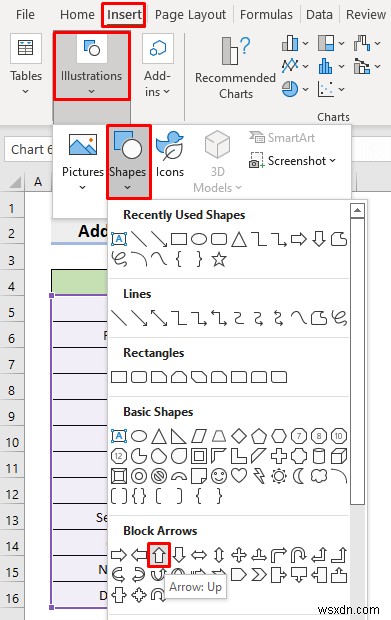Image resolution: width=391 pixels, height=620 pixels.
Task: Click the shapes gallery scroll up arrow
Action: pos(357,210)
